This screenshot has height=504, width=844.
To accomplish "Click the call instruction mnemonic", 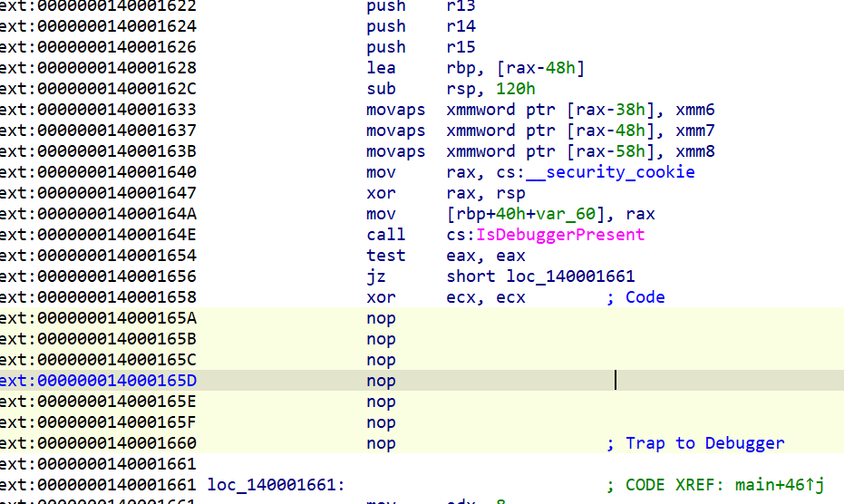I will 385,235.
